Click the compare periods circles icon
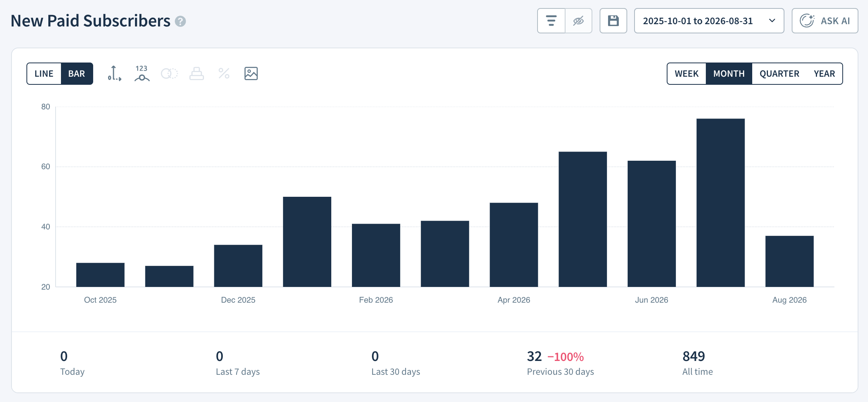The image size is (868, 402). (x=169, y=73)
